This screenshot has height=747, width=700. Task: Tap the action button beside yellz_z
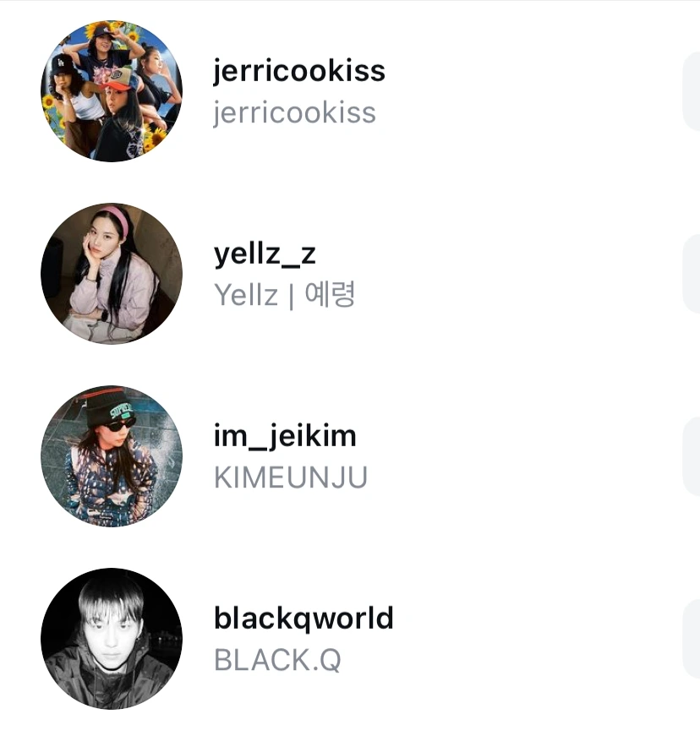(x=692, y=274)
